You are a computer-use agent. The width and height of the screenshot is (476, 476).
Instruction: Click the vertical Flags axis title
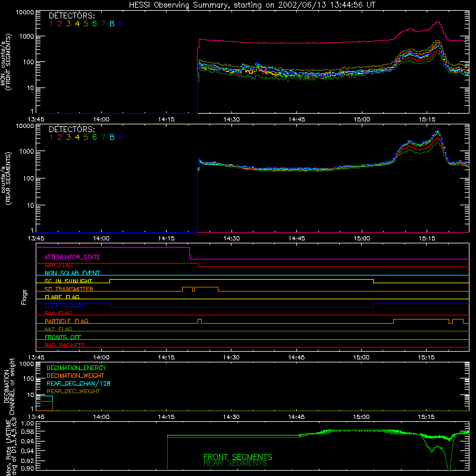pyautogui.click(x=24, y=297)
